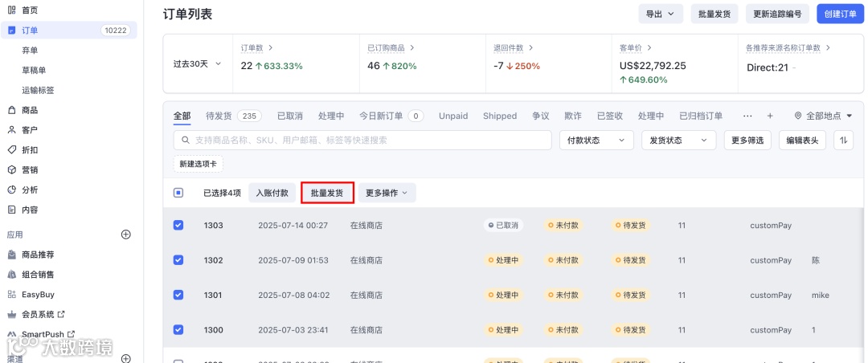Screen dimensions: 868x363
Task: Click 入账付款 button
Action: click(272, 193)
